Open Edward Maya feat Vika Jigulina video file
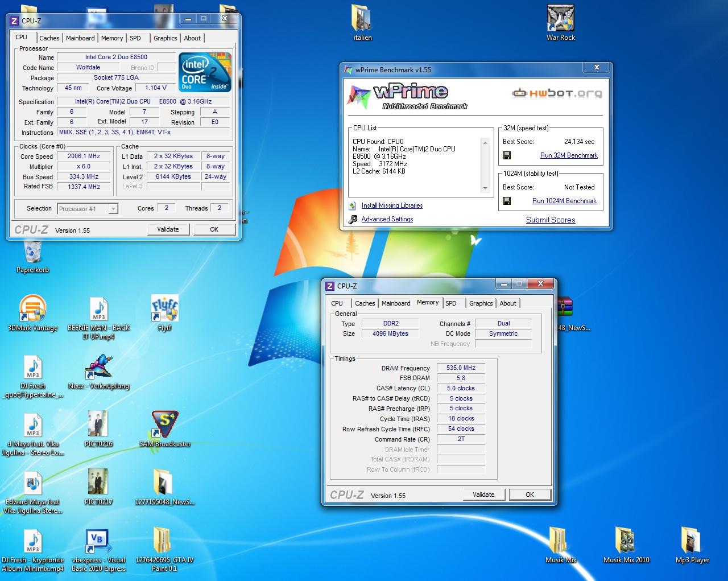The height and width of the screenshot is (581, 728). (x=33, y=483)
